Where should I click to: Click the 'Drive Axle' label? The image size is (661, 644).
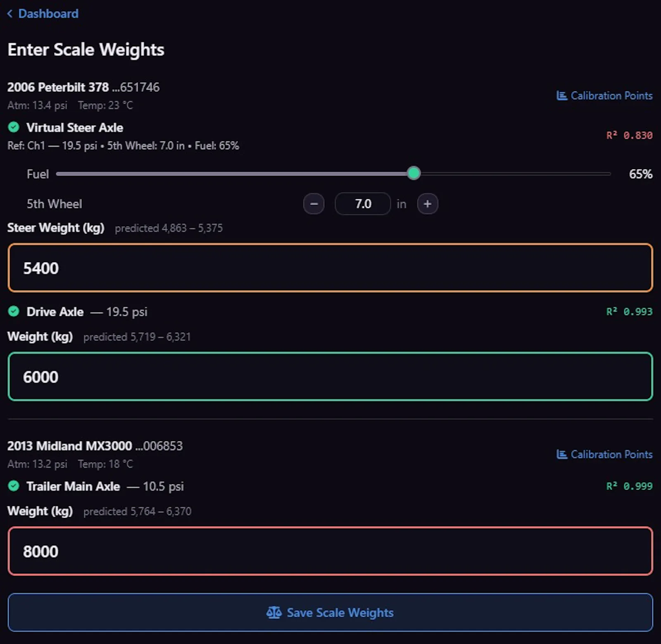pyautogui.click(x=55, y=312)
